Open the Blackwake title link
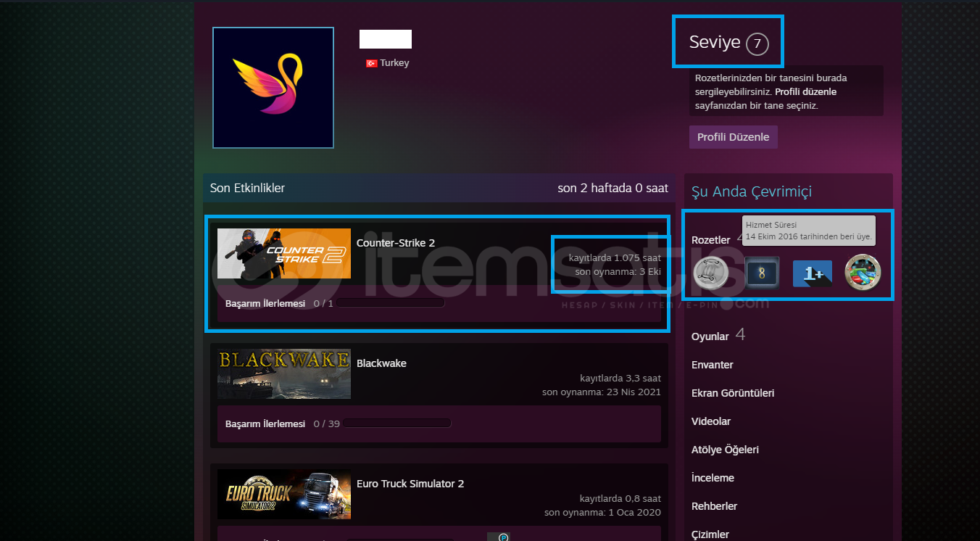 coord(381,363)
